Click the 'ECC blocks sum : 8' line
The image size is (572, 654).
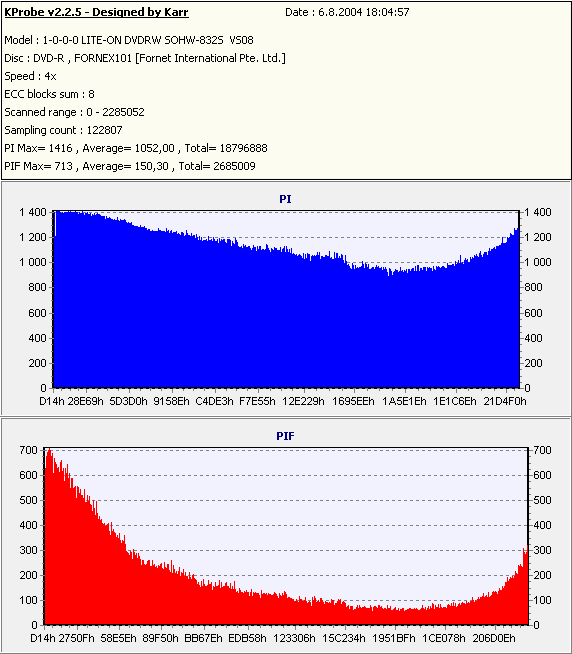(x=49, y=94)
